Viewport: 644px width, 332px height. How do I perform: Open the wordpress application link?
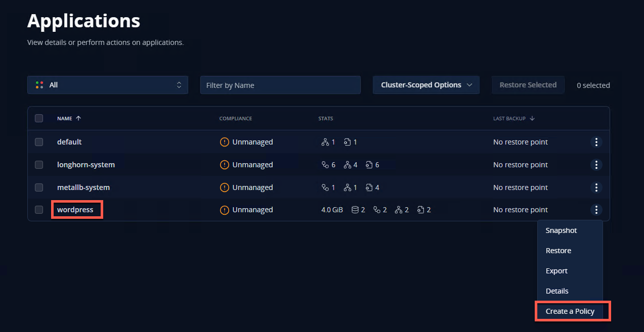pos(75,210)
